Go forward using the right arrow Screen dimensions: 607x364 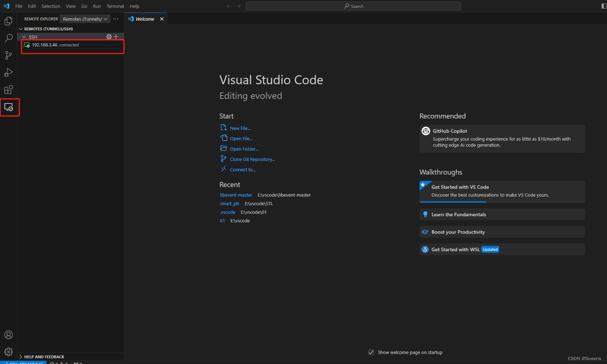point(238,6)
